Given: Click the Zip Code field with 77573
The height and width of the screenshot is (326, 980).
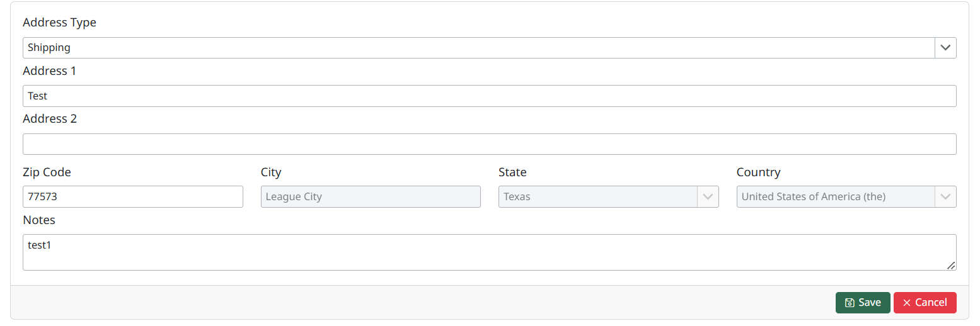Looking at the screenshot, I should (133, 197).
